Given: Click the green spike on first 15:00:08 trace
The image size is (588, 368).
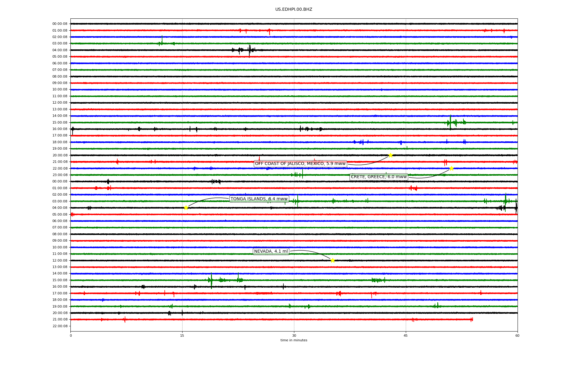Looking at the screenshot, I should pyautogui.click(x=450, y=122).
